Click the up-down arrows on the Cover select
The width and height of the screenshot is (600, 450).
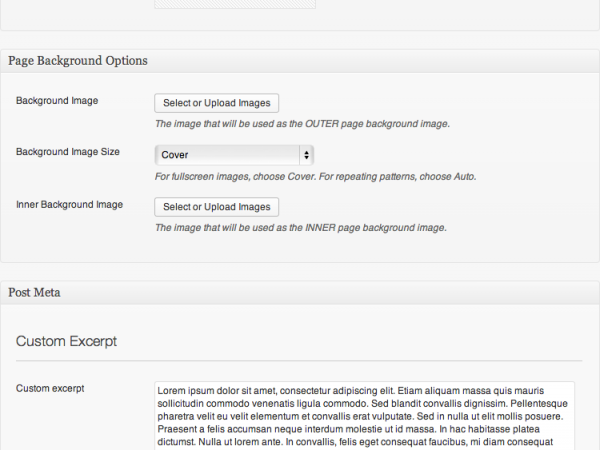pos(307,155)
